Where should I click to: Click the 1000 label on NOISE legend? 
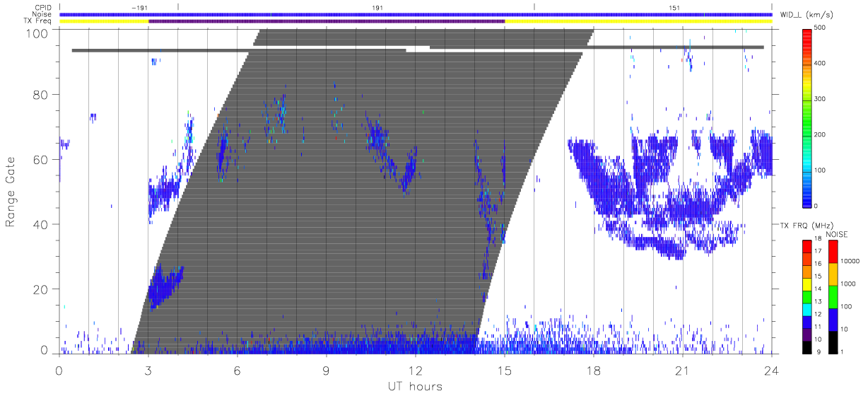pyautogui.click(x=848, y=284)
